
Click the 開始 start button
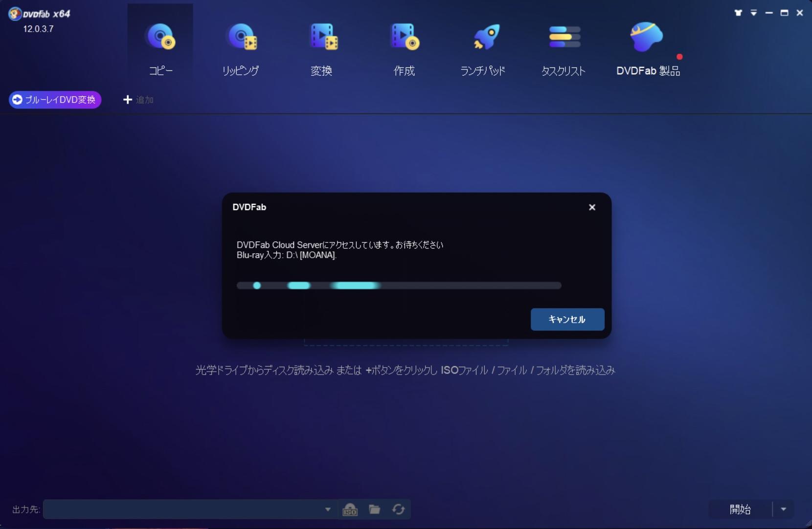click(x=740, y=509)
